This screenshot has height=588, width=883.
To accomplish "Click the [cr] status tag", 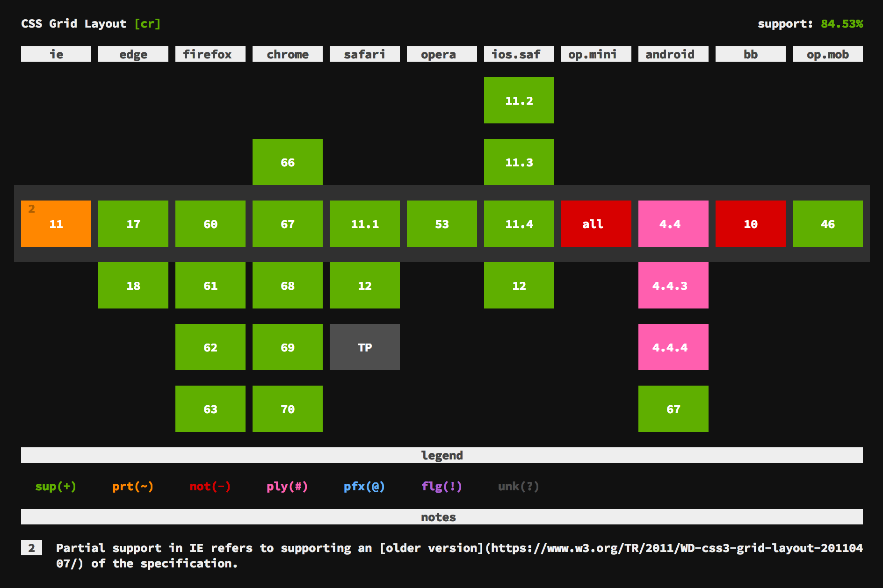I will tap(147, 23).
